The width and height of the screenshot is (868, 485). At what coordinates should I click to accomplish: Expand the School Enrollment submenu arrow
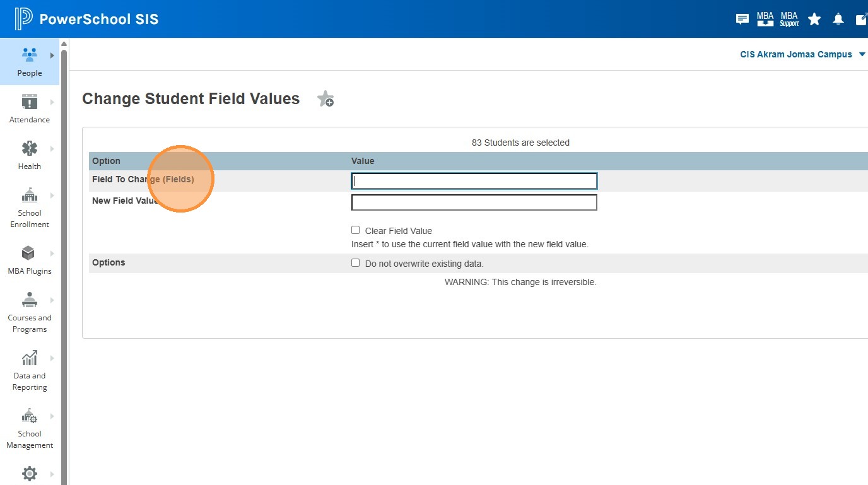point(52,196)
